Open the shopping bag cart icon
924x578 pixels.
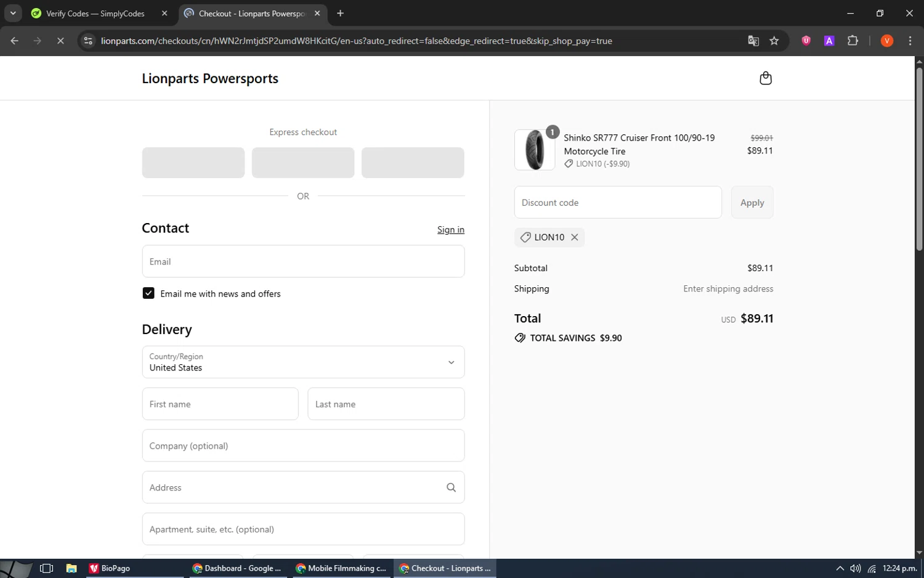point(766,78)
